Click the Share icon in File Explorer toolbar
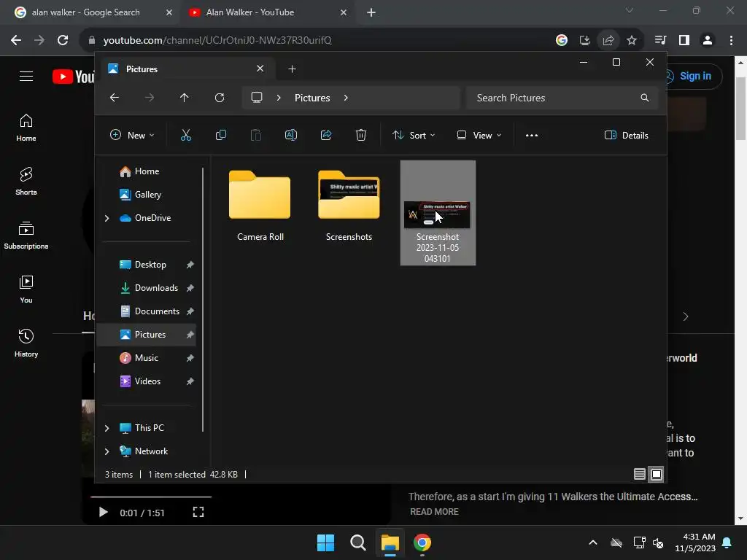747x560 pixels. (326, 135)
